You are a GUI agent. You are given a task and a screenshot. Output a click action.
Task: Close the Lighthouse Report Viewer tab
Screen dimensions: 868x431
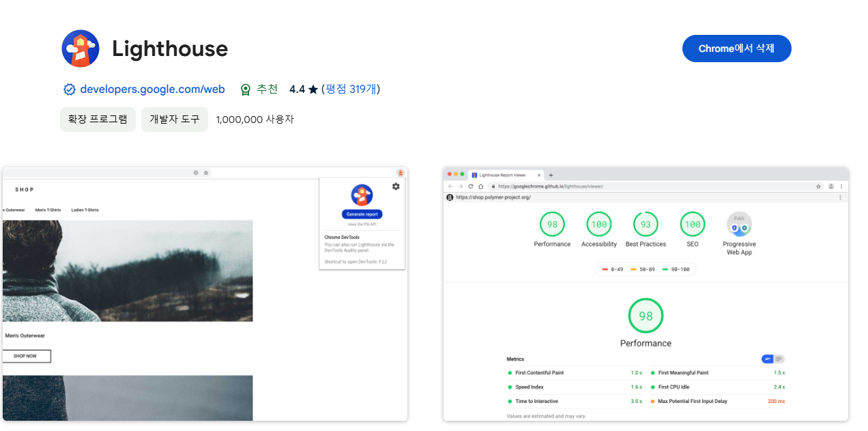[x=539, y=175]
